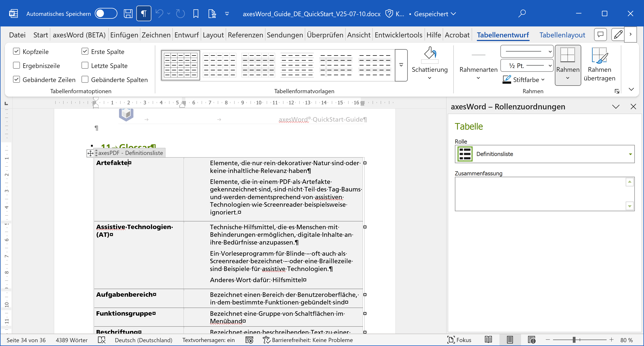Click the spelling check icon in status bar
The width and height of the screenshot is (644, 346).
point(102,340)
